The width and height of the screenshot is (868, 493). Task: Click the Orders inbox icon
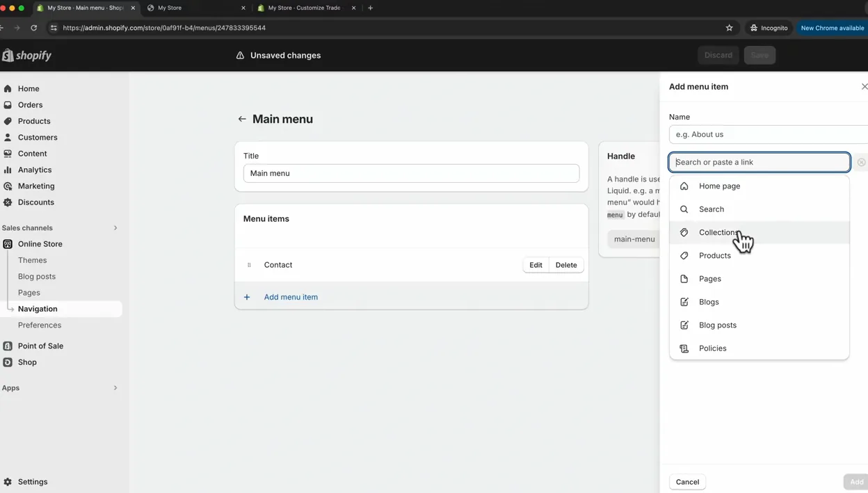point(8,105)
